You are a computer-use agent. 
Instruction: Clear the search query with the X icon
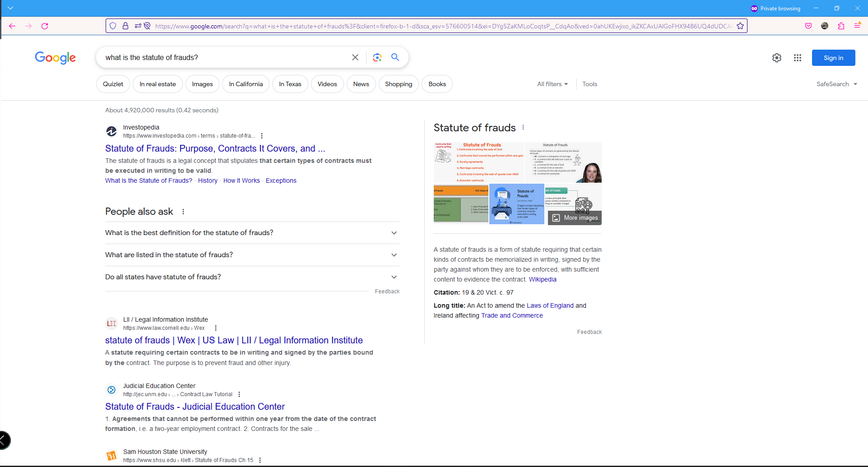[x=355, y=57]
